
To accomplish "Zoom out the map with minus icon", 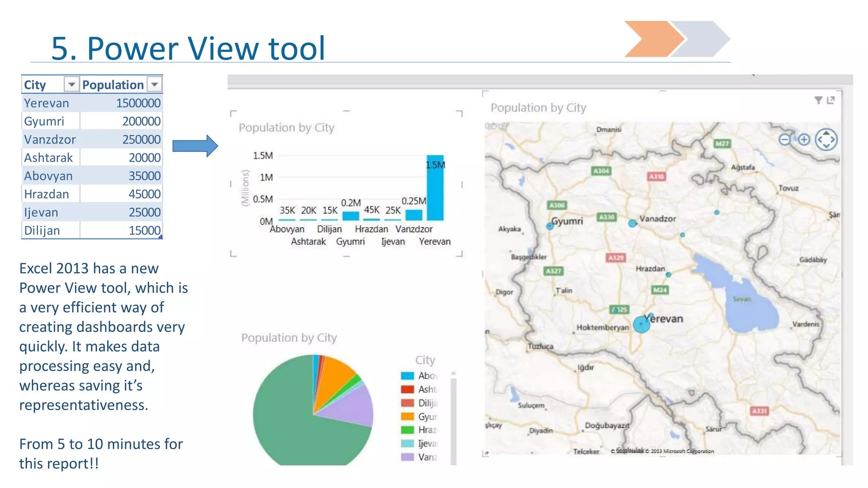I will click(785, 139).
